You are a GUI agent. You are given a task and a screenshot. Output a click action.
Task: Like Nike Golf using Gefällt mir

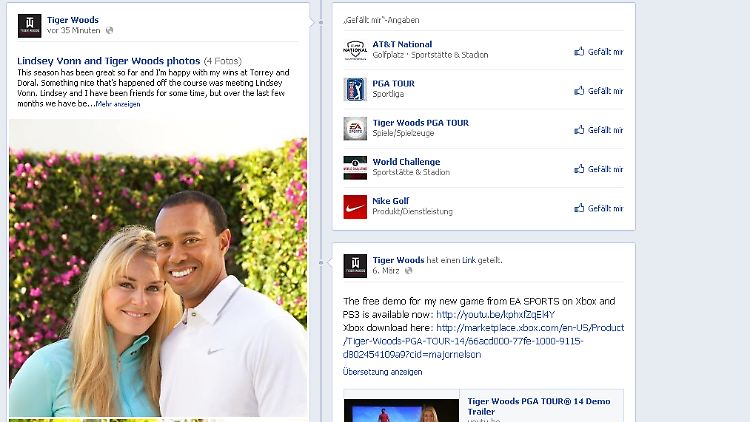point(599,208)
